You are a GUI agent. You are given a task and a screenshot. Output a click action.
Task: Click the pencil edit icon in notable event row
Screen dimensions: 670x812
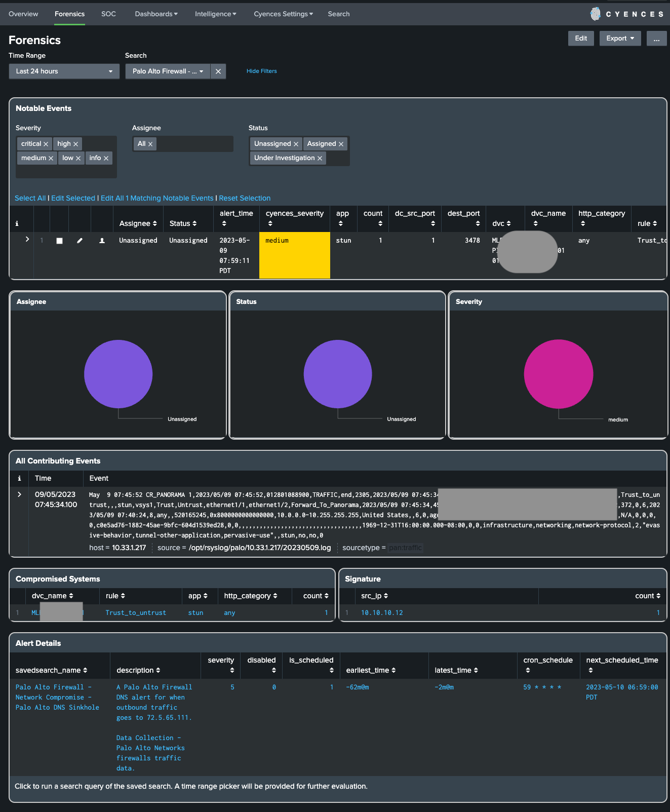(80, 241)
